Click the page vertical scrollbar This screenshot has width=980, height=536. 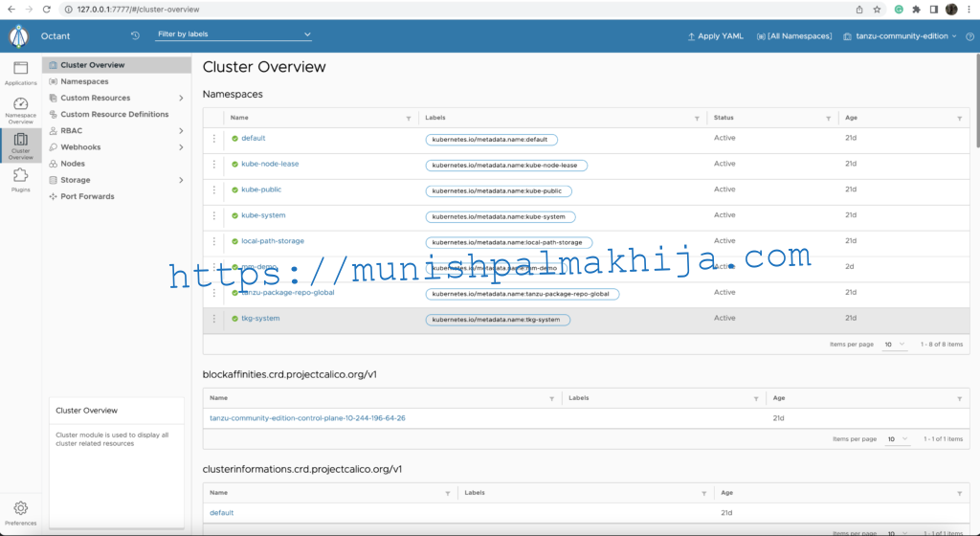977,101
